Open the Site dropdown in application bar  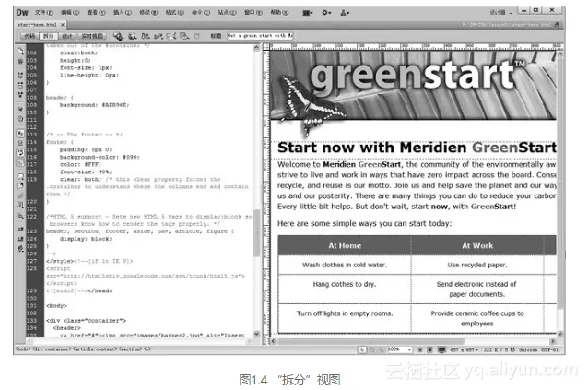tap(345, 13)
